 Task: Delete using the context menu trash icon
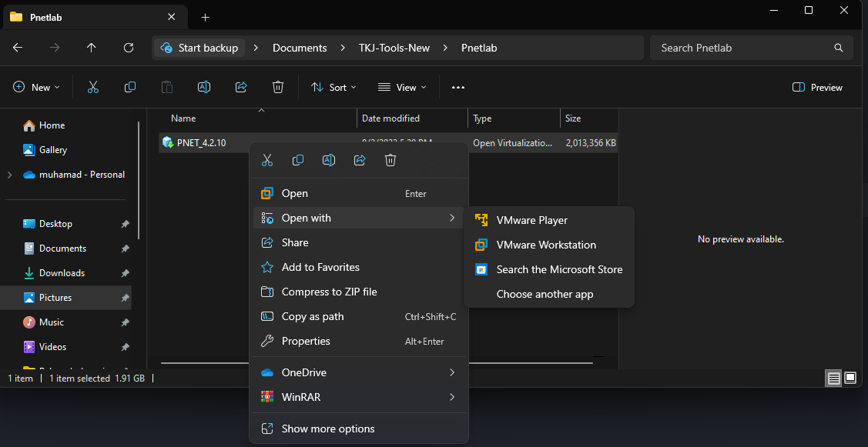coord(390,161)
